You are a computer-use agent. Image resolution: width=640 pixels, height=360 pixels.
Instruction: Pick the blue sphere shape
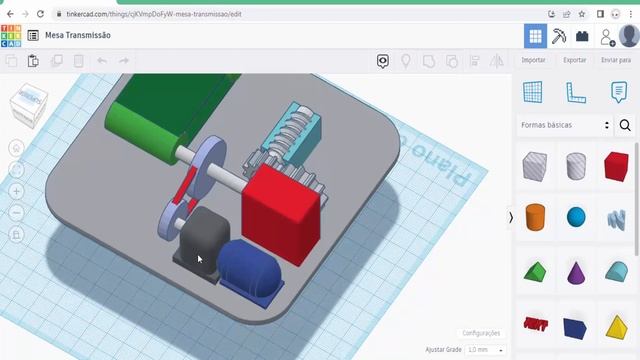click(x=576, y=217)
